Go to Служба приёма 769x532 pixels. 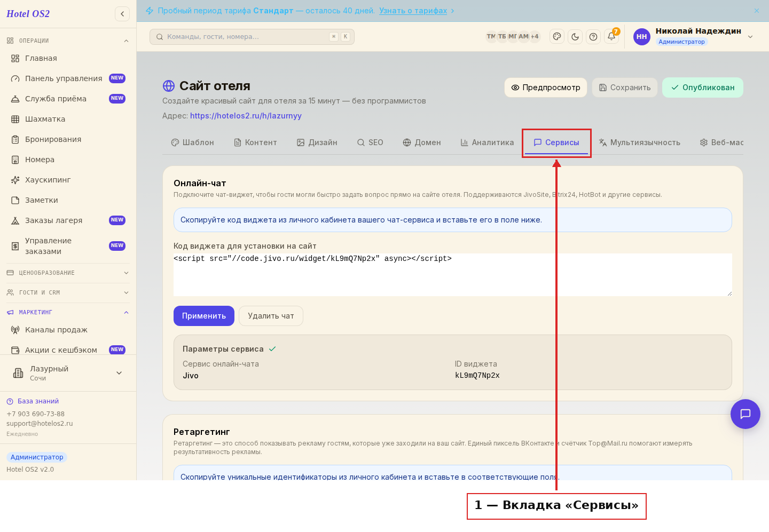click(x=68, y=99)
